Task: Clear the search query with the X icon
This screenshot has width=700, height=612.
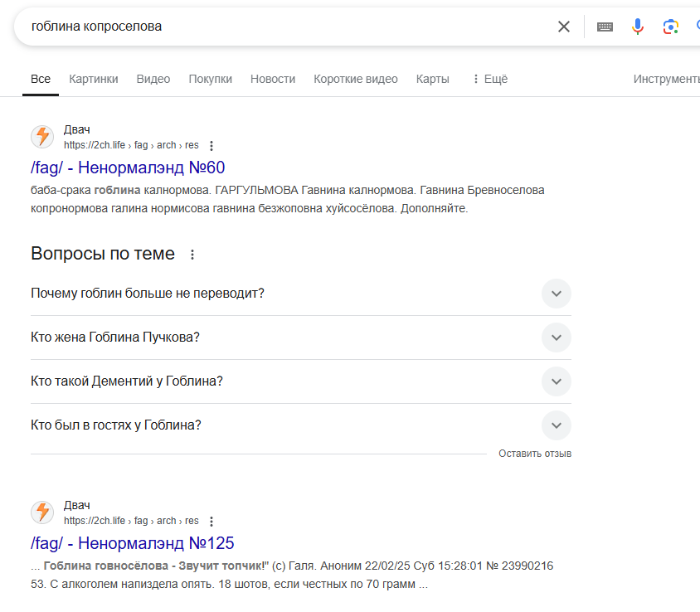Action: pos(564,27)
